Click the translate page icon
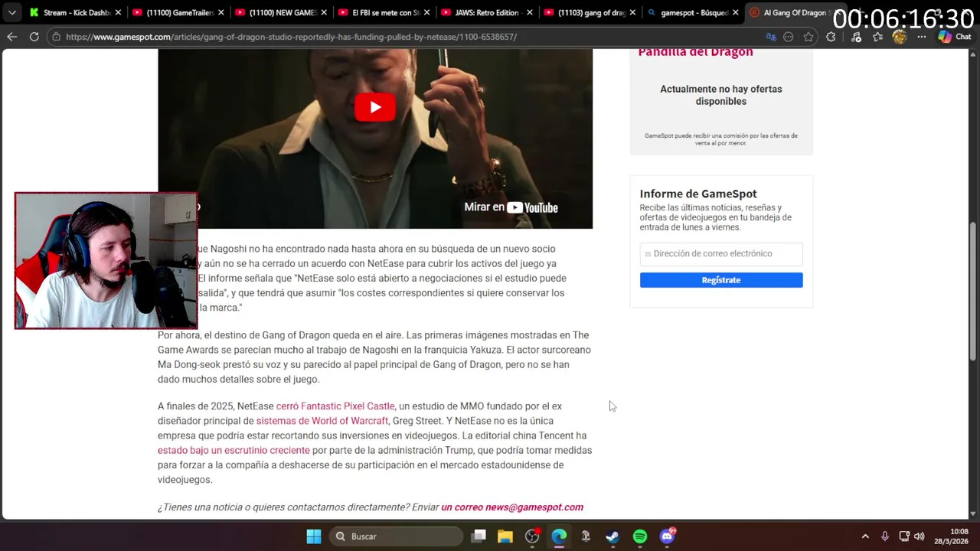 [x=771, y=37]
